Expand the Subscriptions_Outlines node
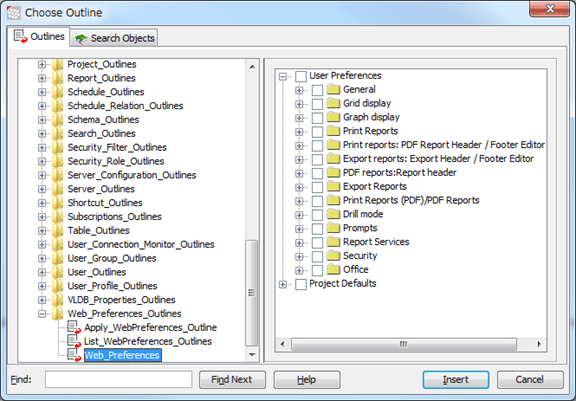The image size is (576, 401). click(x=42, y=217)
